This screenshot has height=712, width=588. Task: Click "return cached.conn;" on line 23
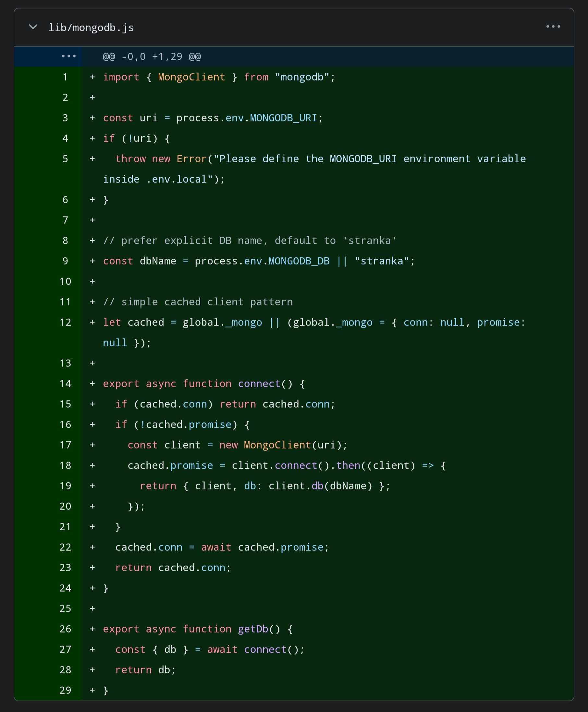point(173,568)
